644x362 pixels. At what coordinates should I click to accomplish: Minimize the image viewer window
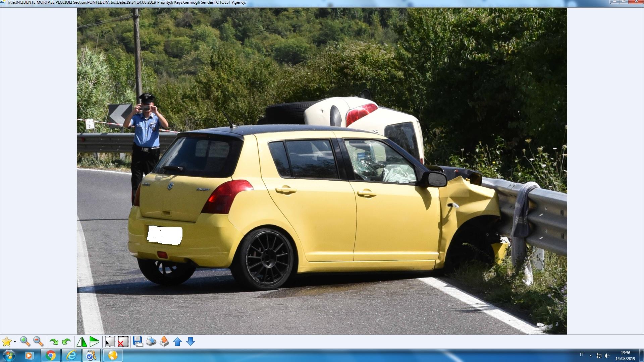pos(615,2)
